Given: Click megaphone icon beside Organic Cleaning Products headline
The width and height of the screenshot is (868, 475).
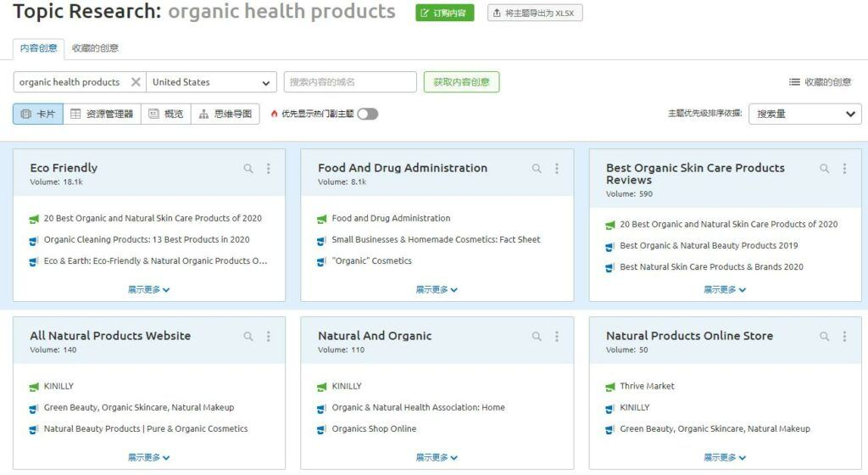Looking at the screenshot, I should pyautogui.click(x=34, y=240).
